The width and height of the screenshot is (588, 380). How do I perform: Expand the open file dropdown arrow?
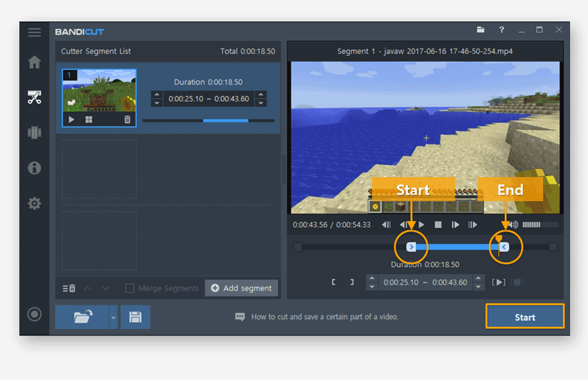point(113,317)
